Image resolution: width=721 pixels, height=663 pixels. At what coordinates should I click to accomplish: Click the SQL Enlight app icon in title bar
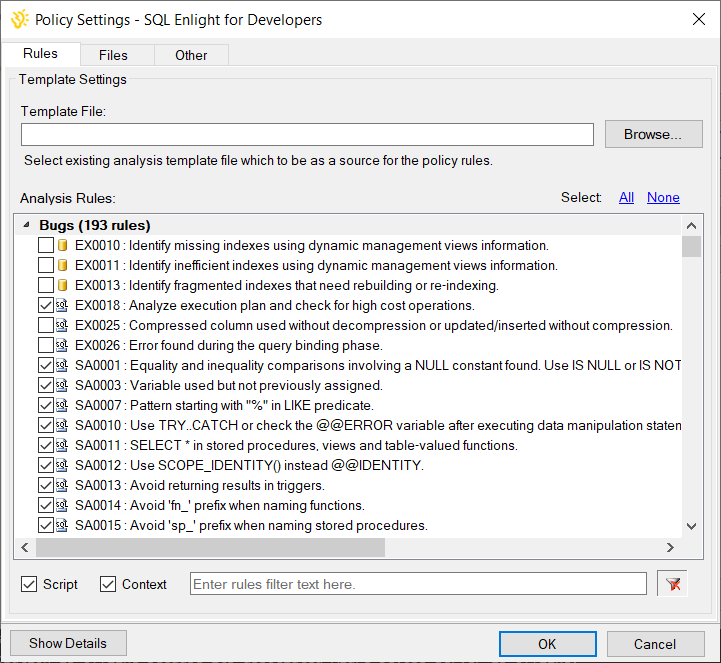click(19, 19)
